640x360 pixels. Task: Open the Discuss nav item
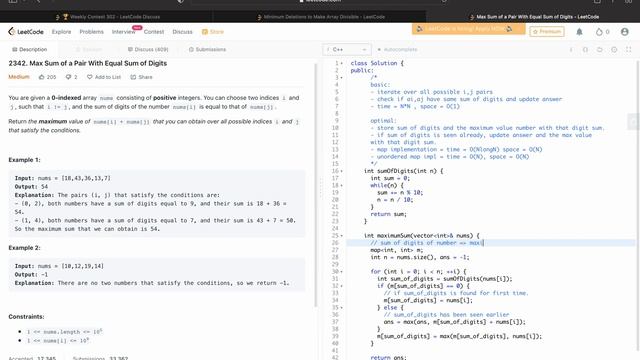(182, 31)
